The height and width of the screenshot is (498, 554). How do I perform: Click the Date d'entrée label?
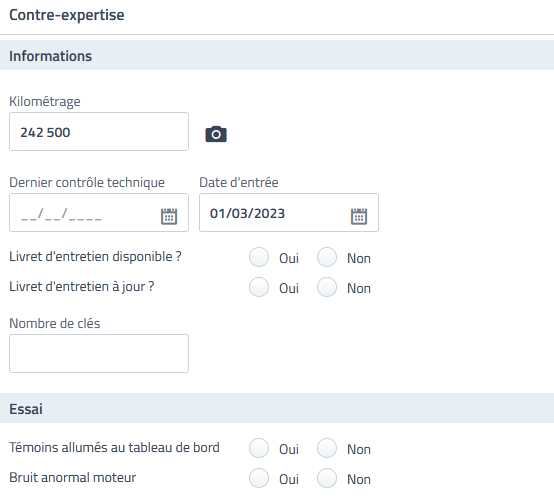[x=239, y=183]
